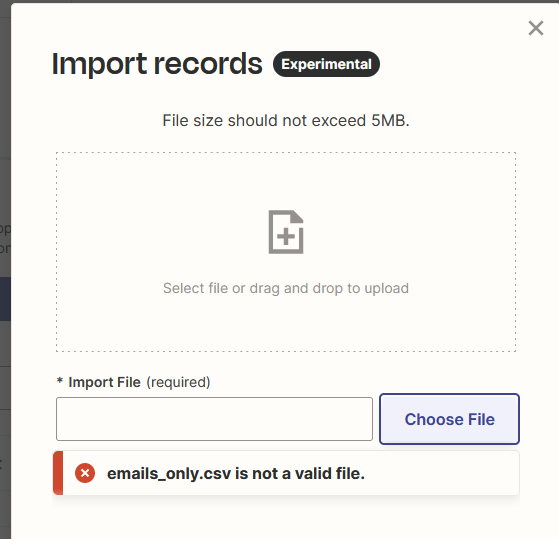The height and width of the screenshot is (539, 559).
Task: Click the red error X icon
Action: (x=85, y=473)
